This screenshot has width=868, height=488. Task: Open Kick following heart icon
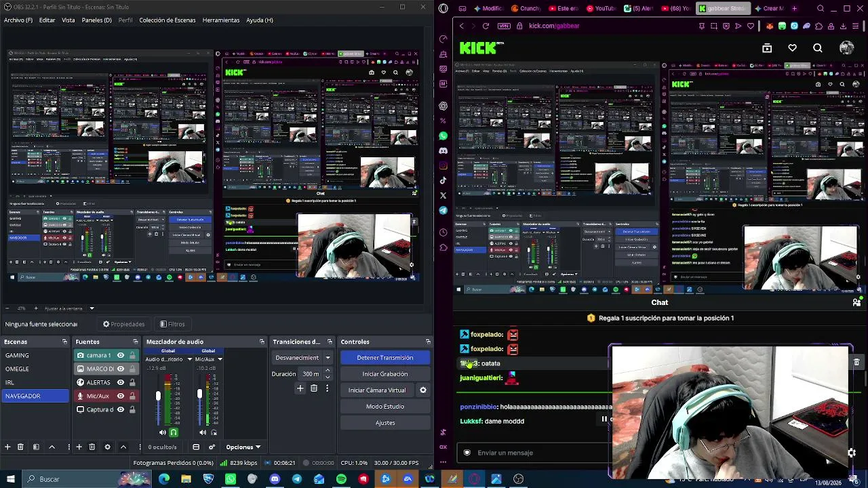click(793, 48)
